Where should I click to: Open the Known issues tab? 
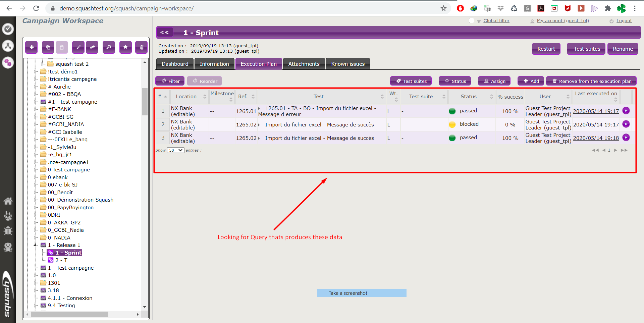(x=347, y=64)
